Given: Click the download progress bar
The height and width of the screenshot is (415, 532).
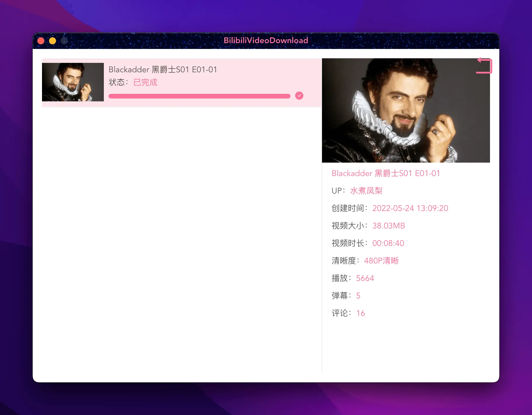Looking at the screenshot, I should [199, 96].
